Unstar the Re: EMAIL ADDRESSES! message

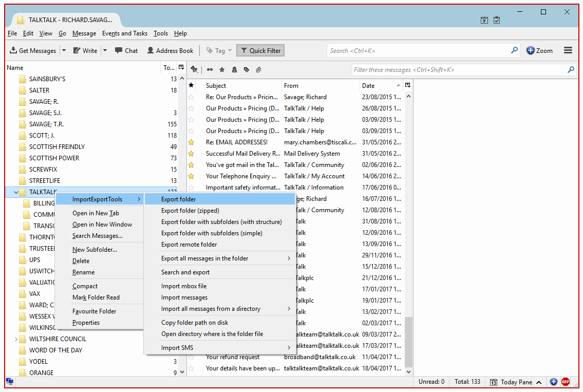point(191,142)
